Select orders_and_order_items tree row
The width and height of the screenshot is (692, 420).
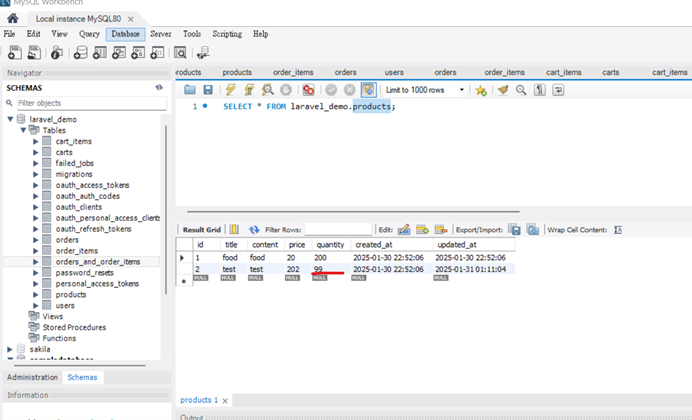[82, 262]
